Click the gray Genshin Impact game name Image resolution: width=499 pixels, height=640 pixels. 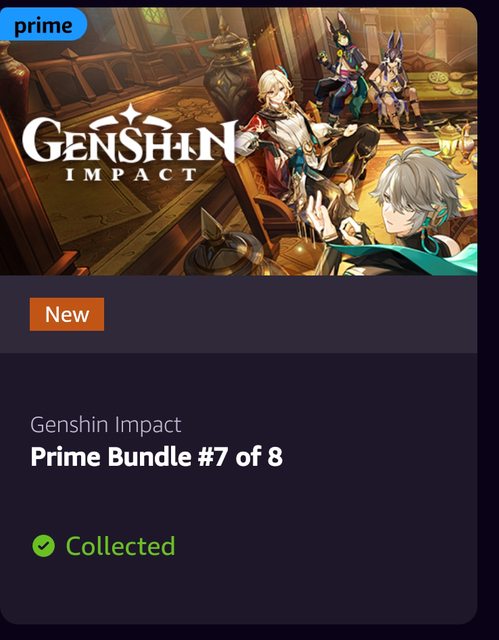click(106, 425)
